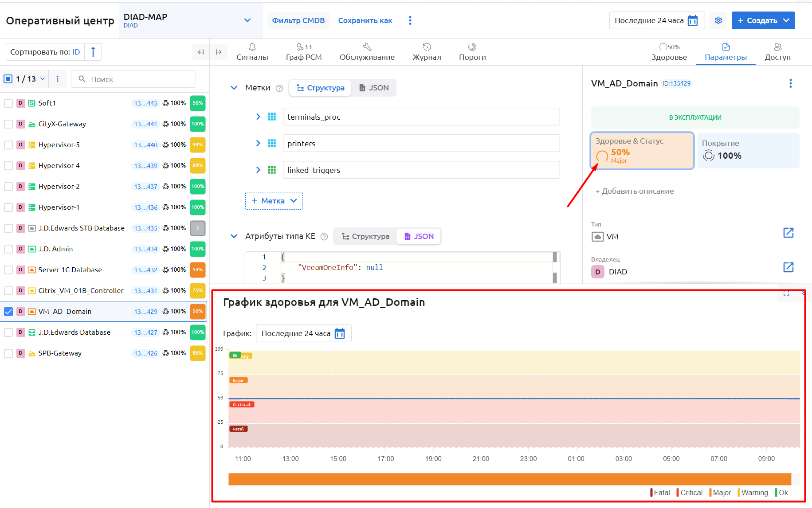
Task: Expand the terminals_proc label row
Action: (x=258, y=117)
